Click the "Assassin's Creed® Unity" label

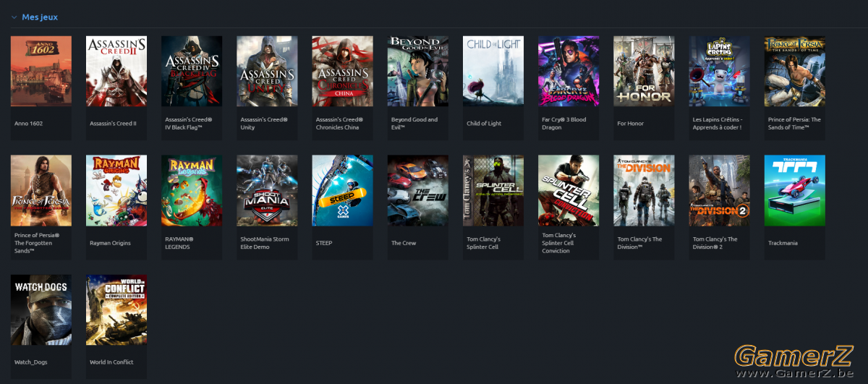(x=264, y=124)
